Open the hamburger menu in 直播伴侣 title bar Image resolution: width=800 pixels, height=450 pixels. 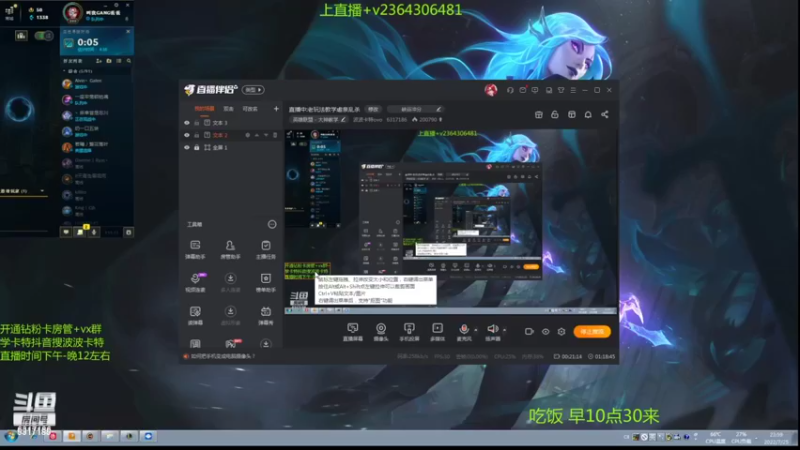[x=573, y=90]
